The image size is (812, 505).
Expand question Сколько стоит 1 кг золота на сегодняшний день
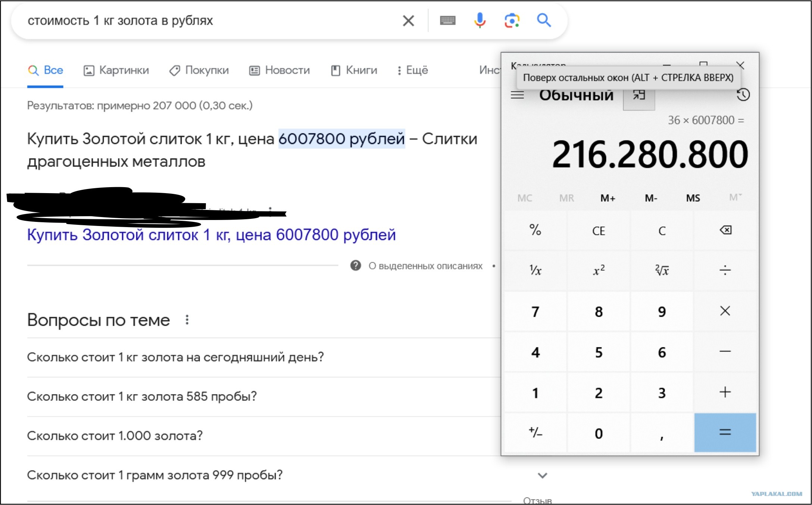pyautogui.click(x=263, y=357)
